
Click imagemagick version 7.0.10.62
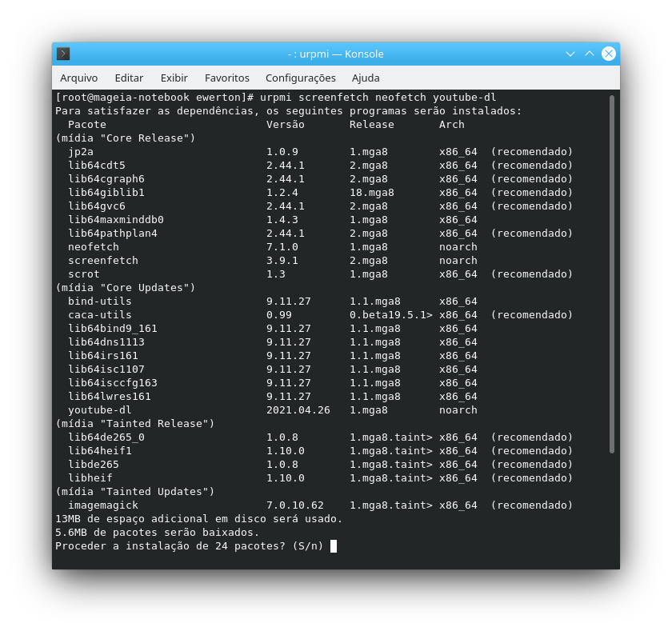pos(295,505)
